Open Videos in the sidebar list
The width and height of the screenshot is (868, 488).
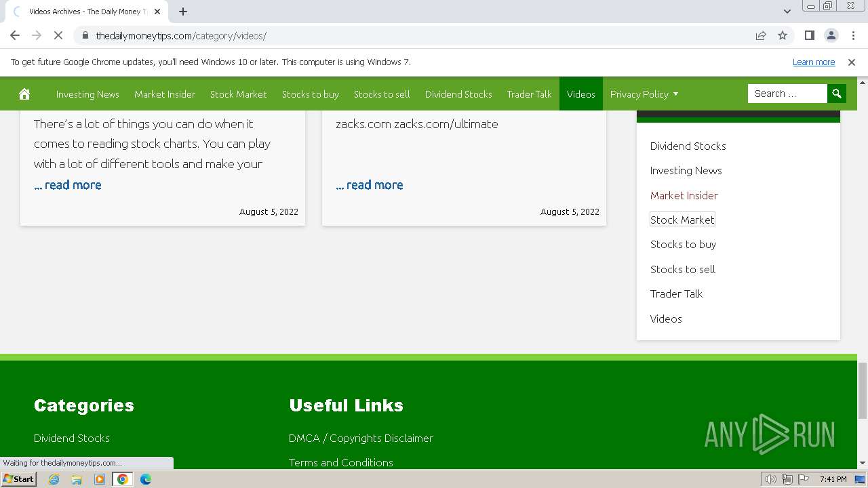[666, 319]
